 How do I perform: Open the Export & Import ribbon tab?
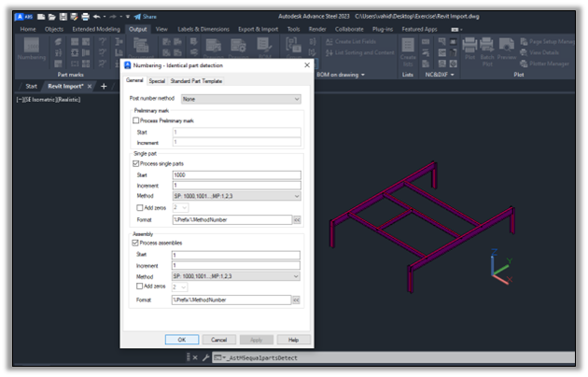[258, 29]
